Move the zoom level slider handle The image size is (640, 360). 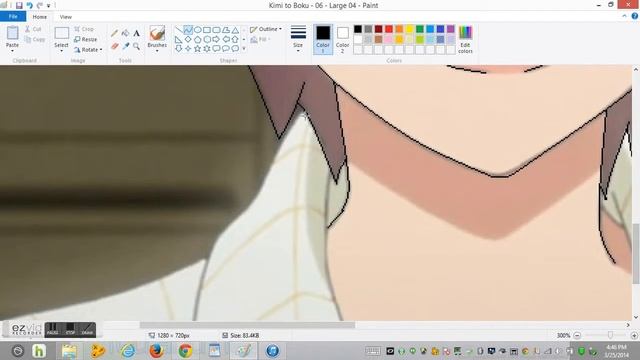(610, 335)
